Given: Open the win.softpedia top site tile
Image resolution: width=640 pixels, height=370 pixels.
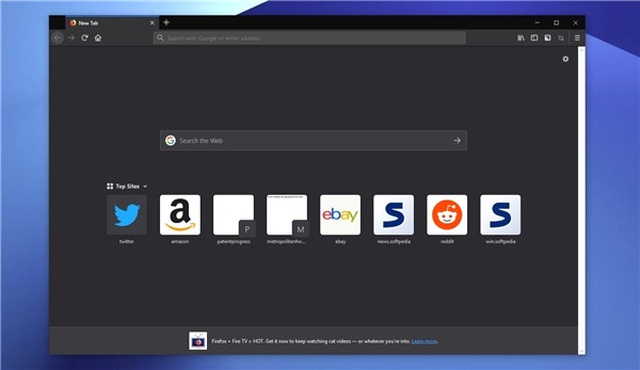Looking at the screenshot, I should click(500, 215).
